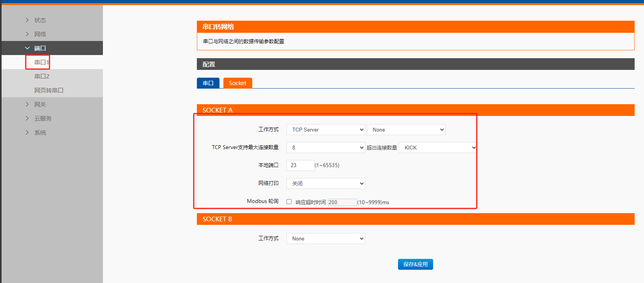This screenshot has width=644, height=283.
Task: Expand the 网关 sidebar section
Action: pos(40,104)
